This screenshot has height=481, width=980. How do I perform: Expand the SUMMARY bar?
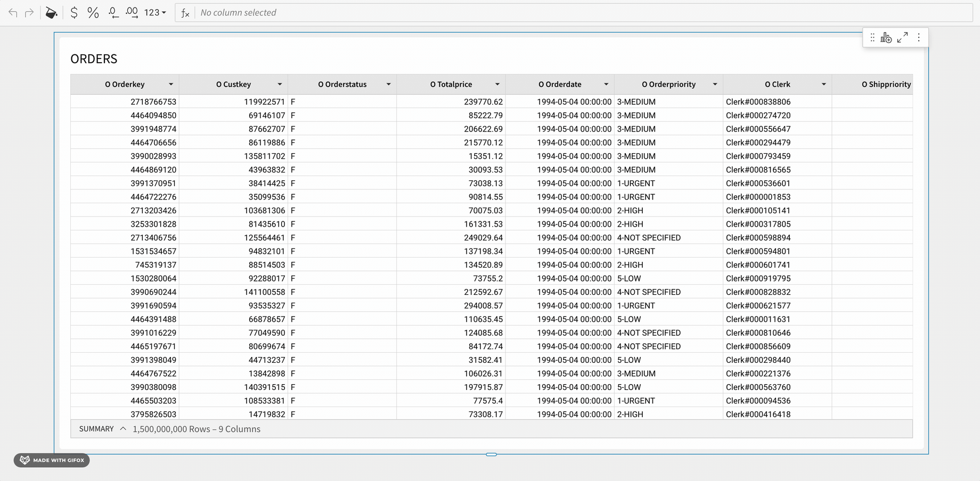[123, 429]
